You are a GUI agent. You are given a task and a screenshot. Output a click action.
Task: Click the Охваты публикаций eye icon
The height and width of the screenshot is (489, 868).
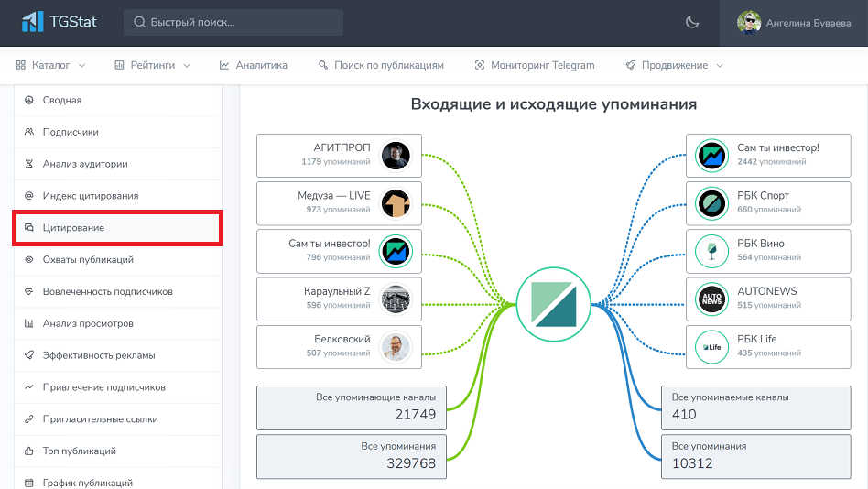pyautogui.click(x=28, y=260)
